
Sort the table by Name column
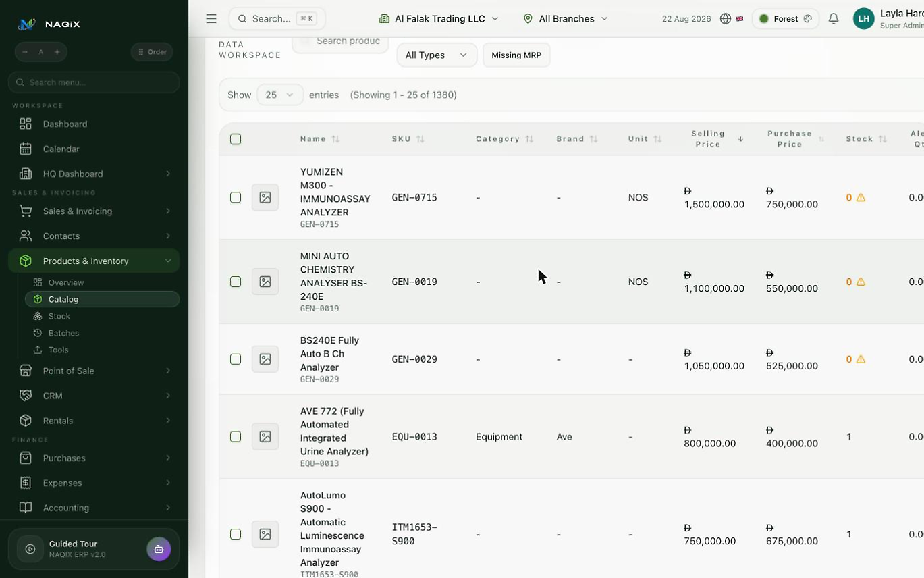320,139
